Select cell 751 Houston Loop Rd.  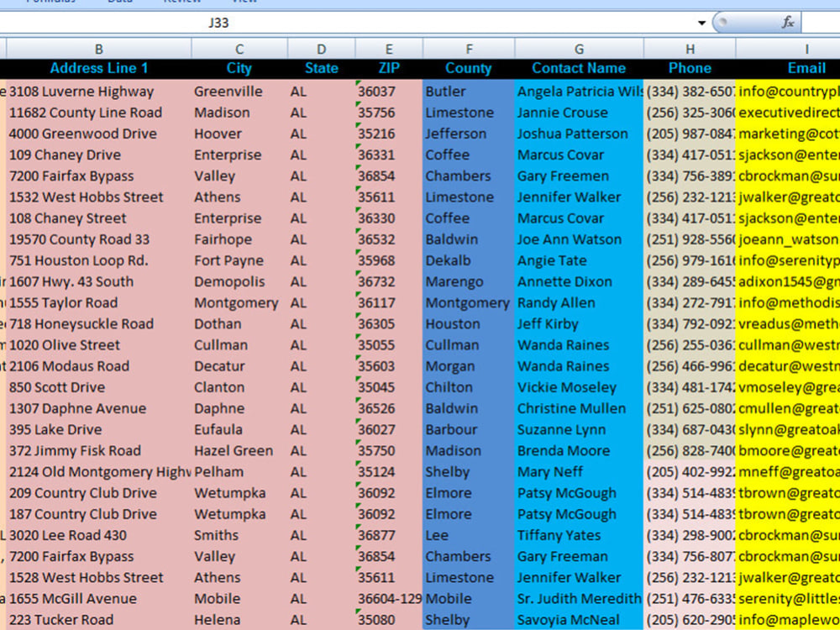(x=98, y=261)
